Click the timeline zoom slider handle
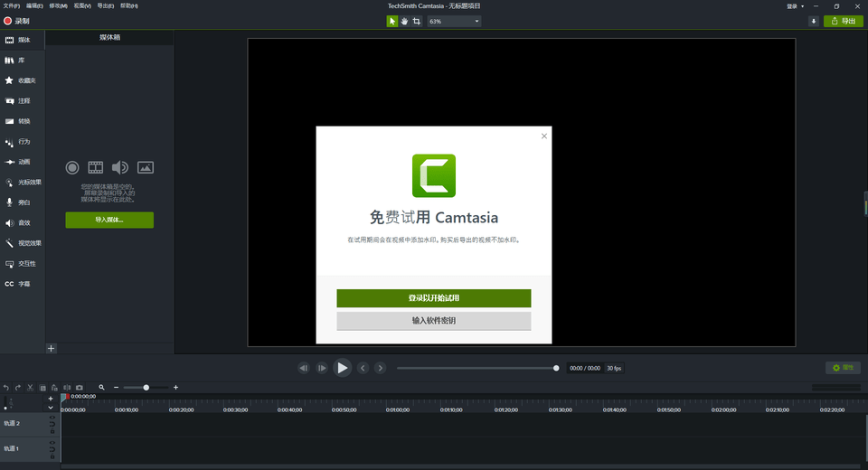Screen dimensions: 868x470 (146, 388)
